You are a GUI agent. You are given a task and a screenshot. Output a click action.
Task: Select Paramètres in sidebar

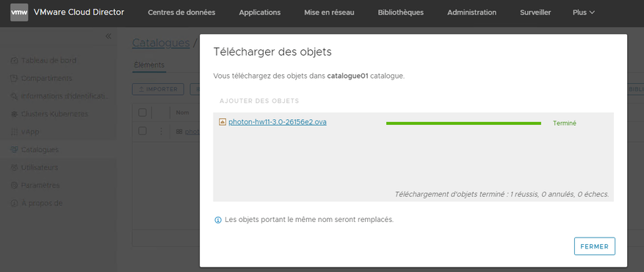click(40, 185)
